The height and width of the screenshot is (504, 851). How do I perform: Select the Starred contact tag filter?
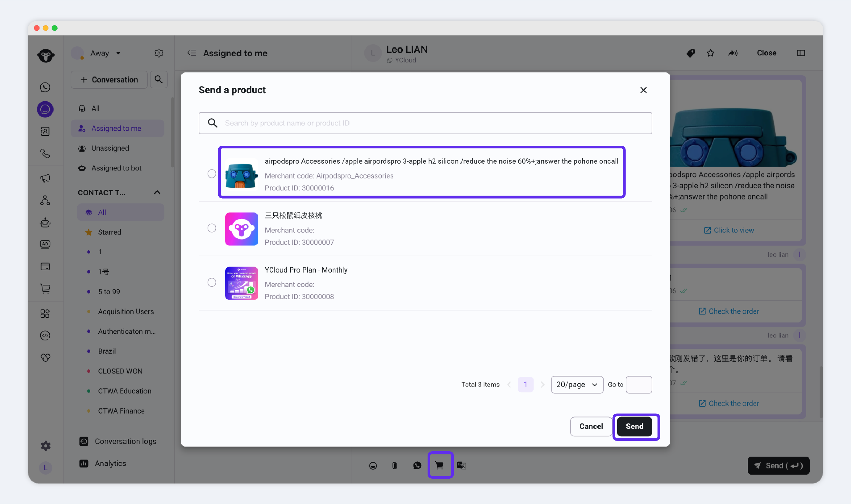[x=109, y=232]
